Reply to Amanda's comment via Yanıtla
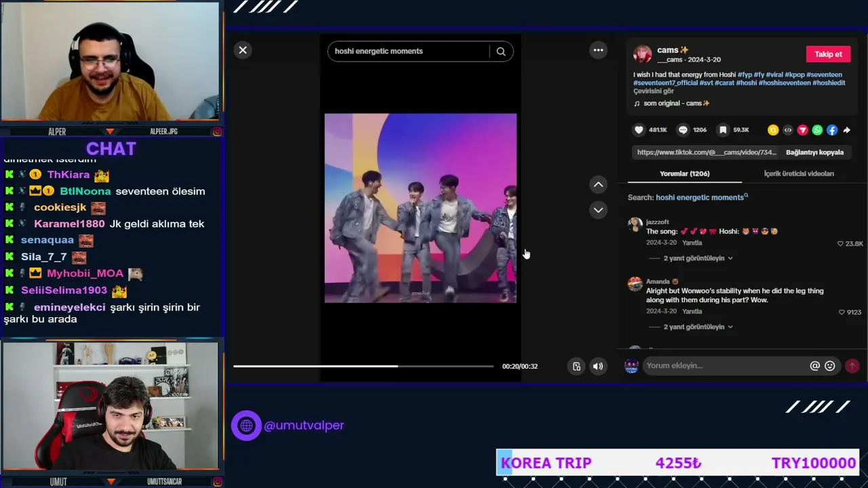Viewport: 868px width, 488px height. 692,312
